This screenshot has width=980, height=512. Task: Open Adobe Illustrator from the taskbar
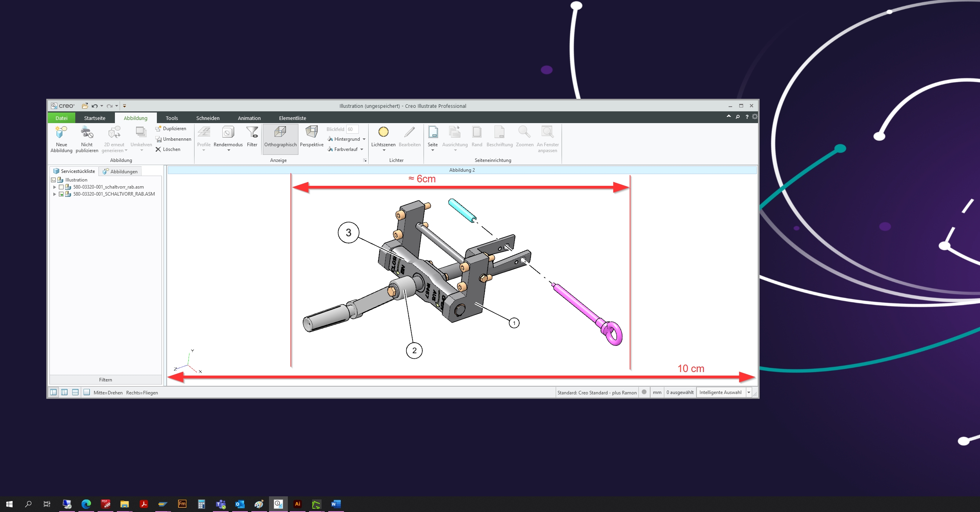(298, 504)
